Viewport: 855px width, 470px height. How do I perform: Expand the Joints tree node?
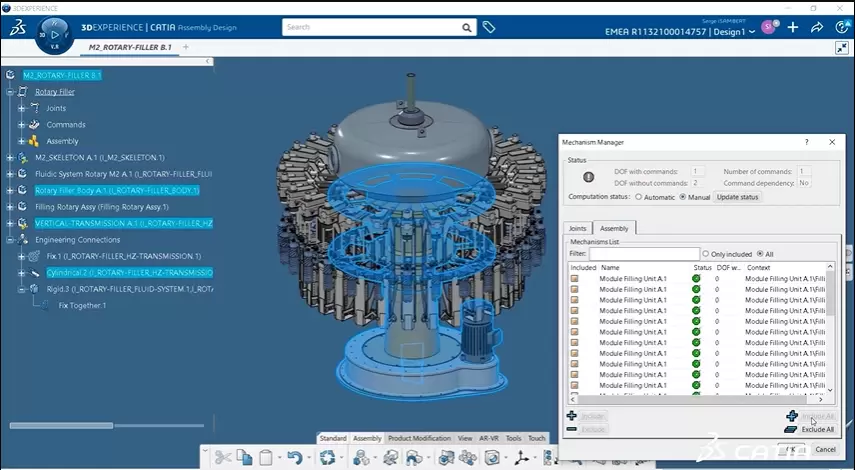22,108
